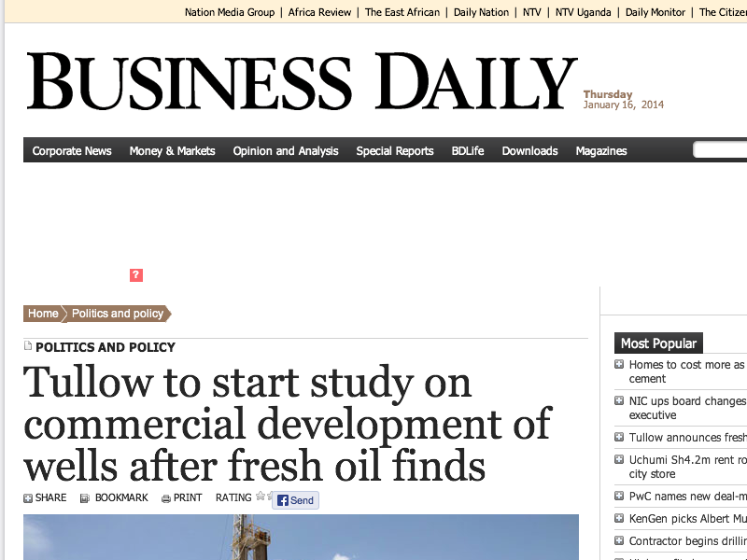Click the search input field
Viewport: 747px width, 560px height.
[x=723, y=150]
